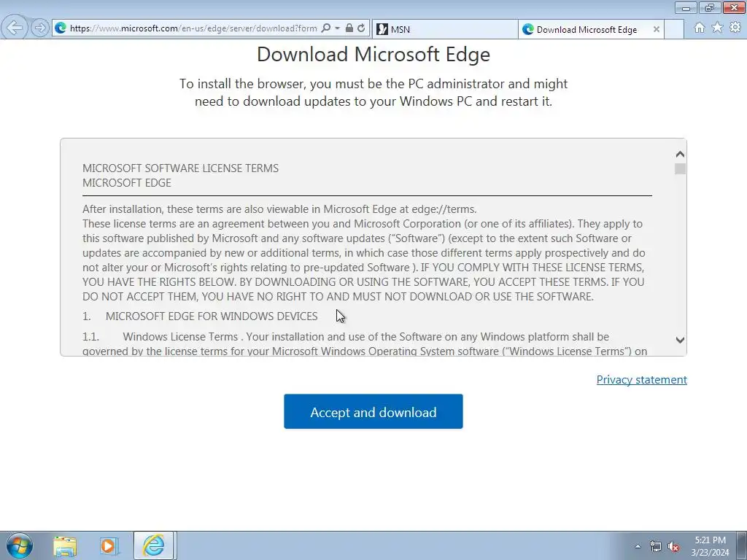View the security lock icon report

point(349,28)
